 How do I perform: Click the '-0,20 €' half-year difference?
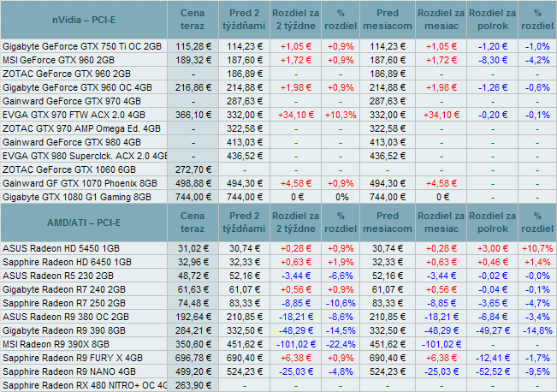(493, 116)
